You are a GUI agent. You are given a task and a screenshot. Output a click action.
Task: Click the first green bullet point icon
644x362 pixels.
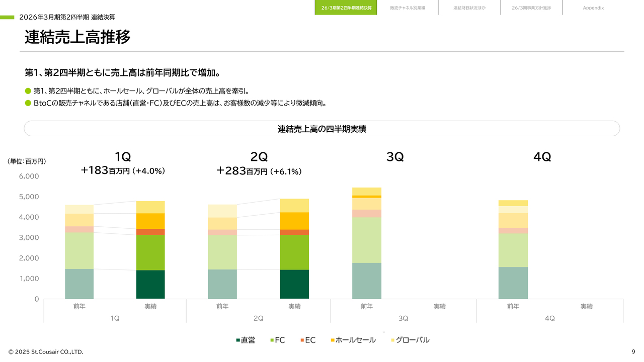28,91
